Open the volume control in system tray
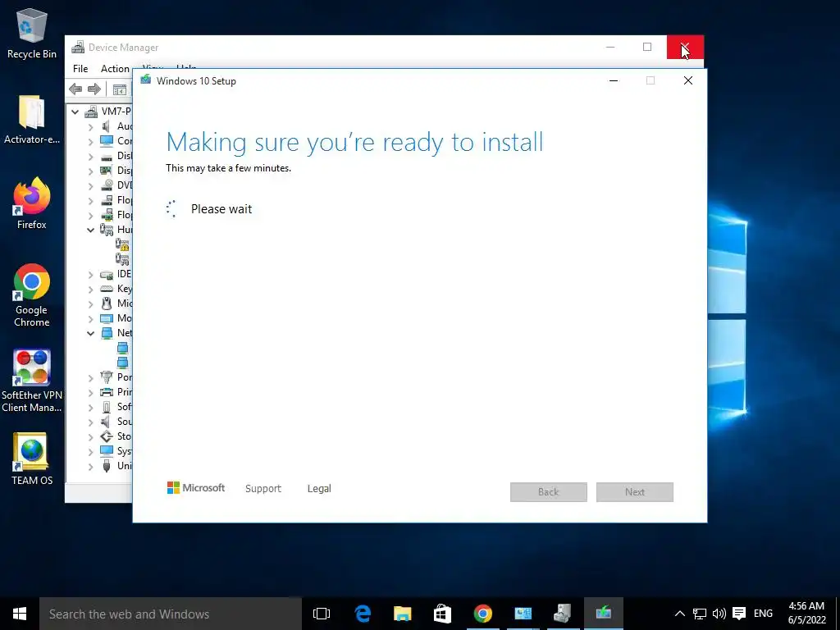840x630 pixels. tap(719, 614)
